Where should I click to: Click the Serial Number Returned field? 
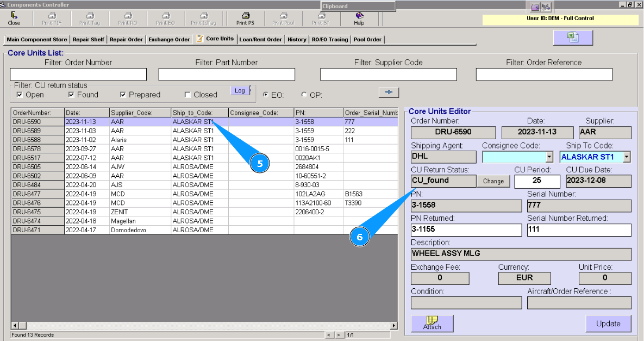pos(579,230)
